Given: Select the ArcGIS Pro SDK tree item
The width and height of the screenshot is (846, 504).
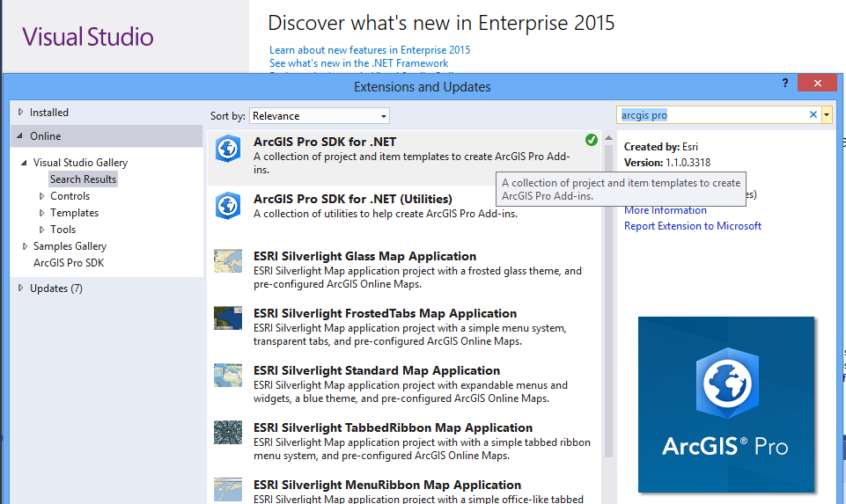Looking at the screenshot, I should point(69,263).
